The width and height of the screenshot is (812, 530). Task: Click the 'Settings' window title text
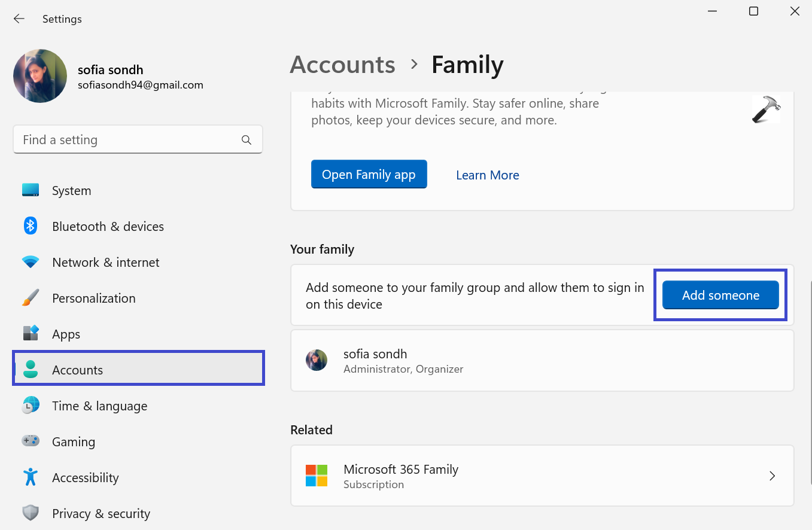coord(62,19)
